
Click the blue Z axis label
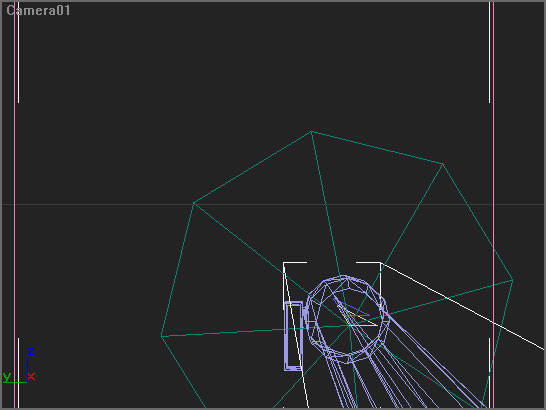tap(31, 351)
